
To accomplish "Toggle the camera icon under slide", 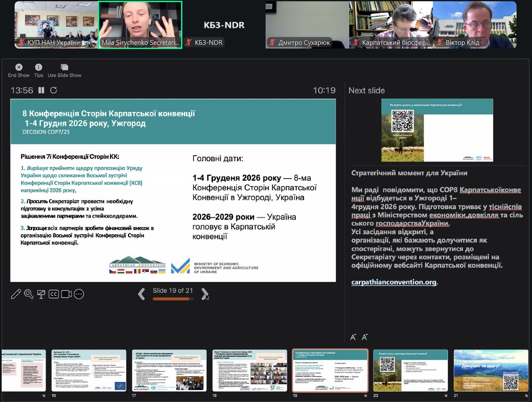I will 66,294.
